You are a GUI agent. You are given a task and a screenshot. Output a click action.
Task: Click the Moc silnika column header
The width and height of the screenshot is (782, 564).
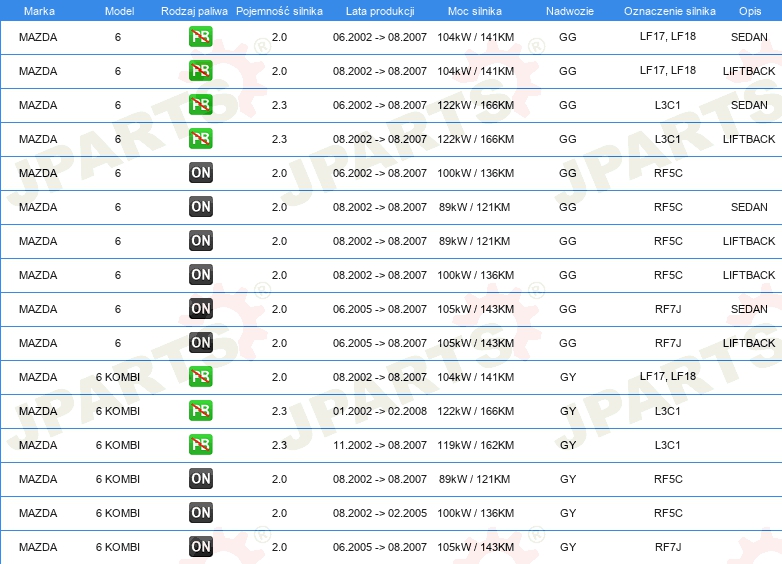tap(475, 11)
